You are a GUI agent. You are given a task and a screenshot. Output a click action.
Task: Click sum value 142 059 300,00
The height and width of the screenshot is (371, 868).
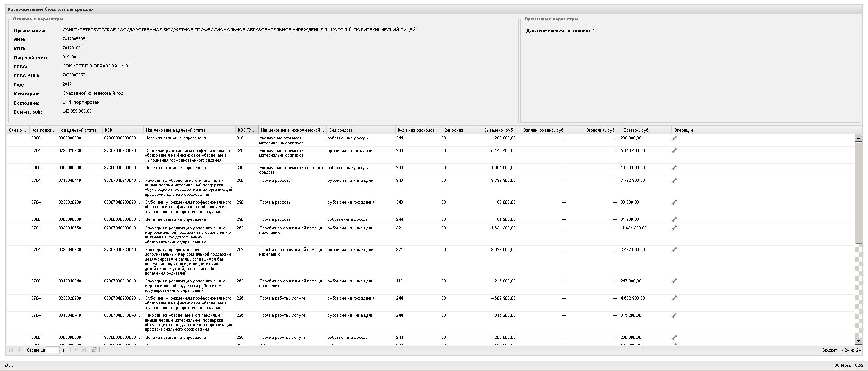77,111
